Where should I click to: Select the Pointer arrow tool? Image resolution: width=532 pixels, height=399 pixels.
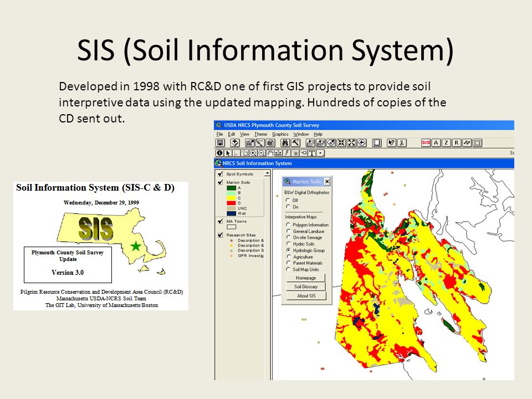[228, 154]
